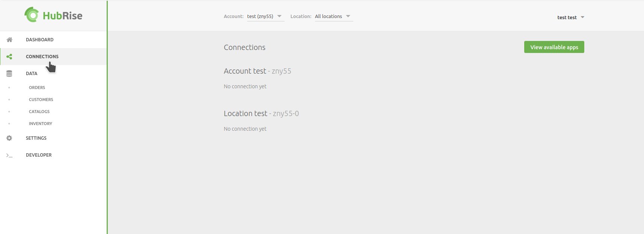The height and width of the screenshot is (234, 644).
Task: Expand the All locations dropdown
Action: coord(334,17)
